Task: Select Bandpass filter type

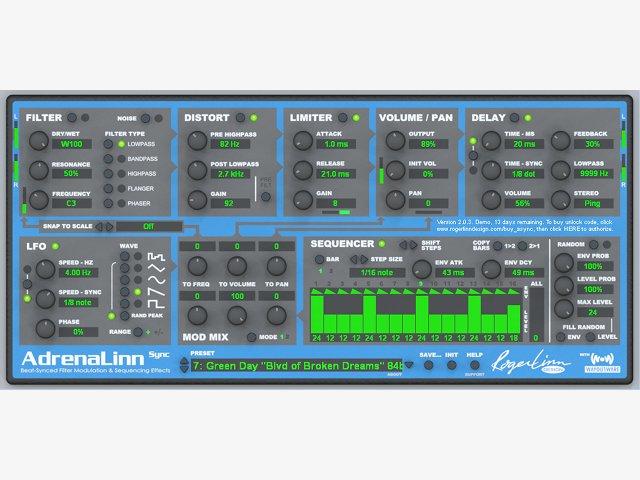Action: point(108,159)
